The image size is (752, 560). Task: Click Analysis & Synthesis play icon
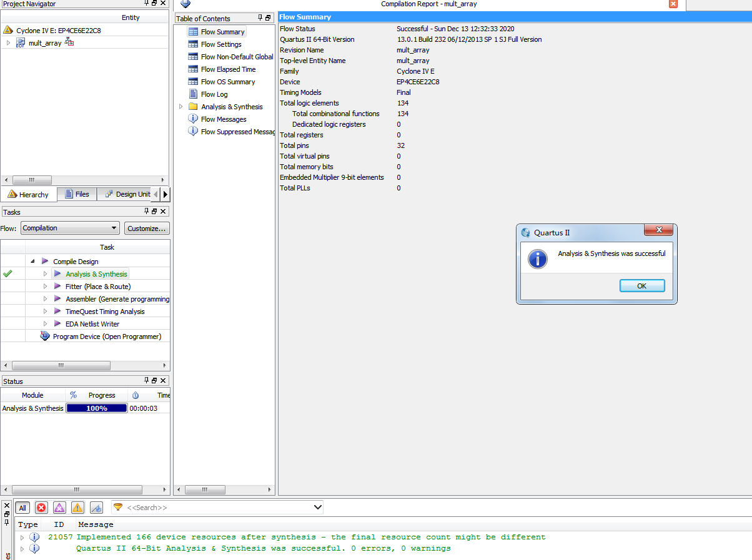pyautogui.click(x=57, y=273)
